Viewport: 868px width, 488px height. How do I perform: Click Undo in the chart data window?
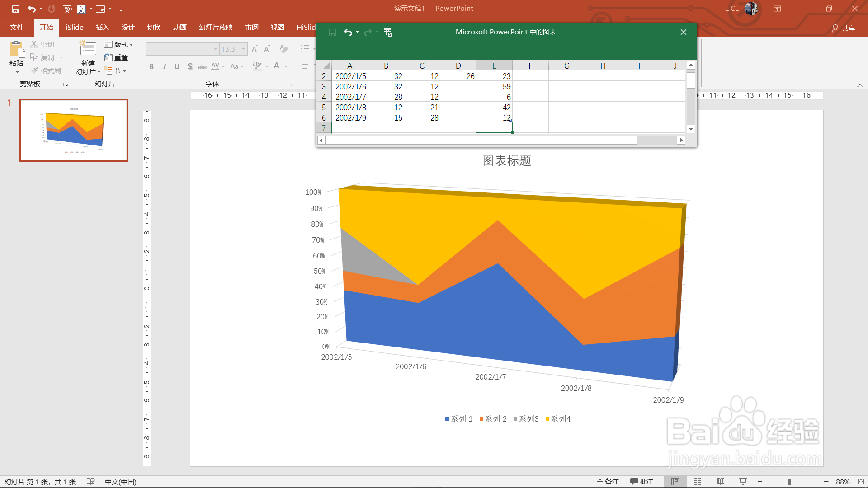click(348, 32)
